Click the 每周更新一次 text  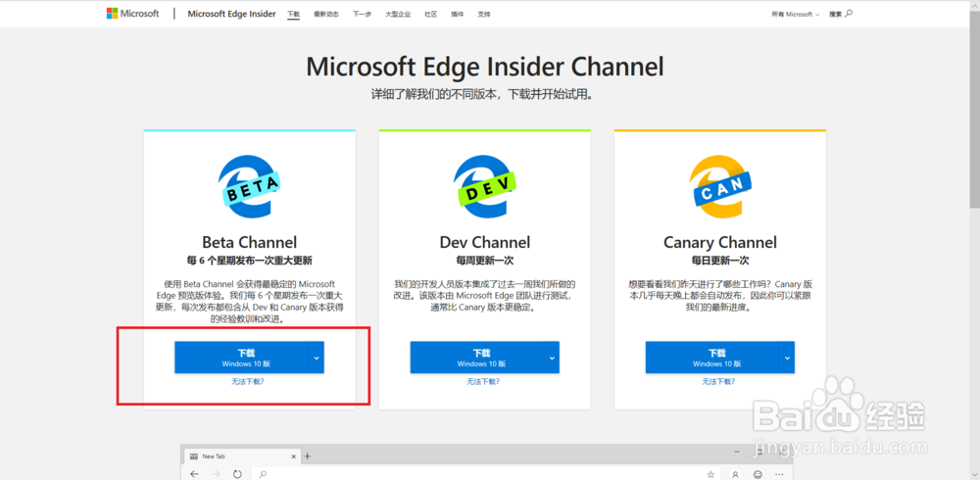click(x=485, y=261)
